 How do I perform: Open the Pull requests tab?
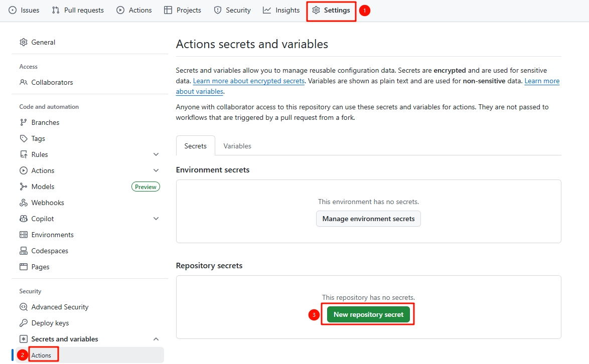coord(78,10)
